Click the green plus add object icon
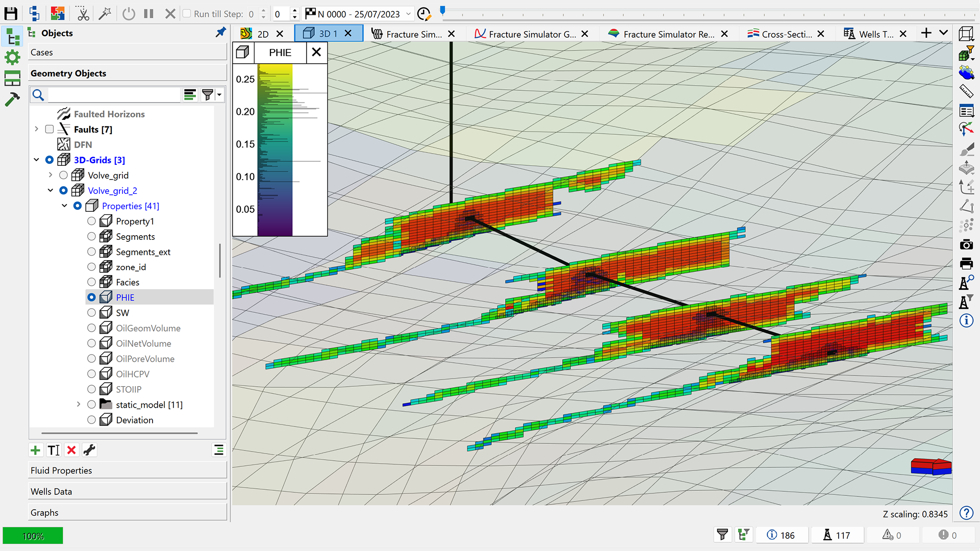 coord(35,450)
